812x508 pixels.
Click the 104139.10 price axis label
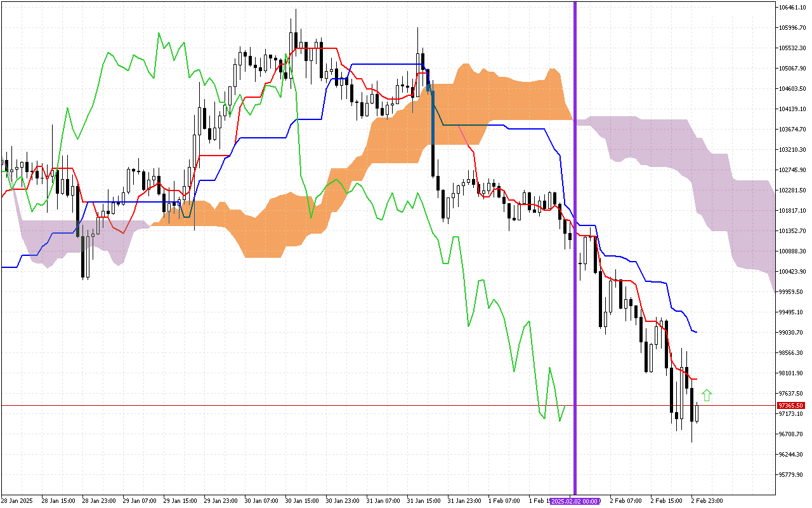(792, 109)
